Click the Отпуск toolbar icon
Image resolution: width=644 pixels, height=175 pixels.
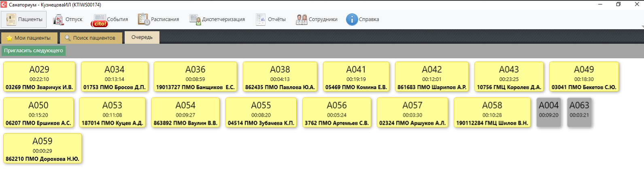58,19
